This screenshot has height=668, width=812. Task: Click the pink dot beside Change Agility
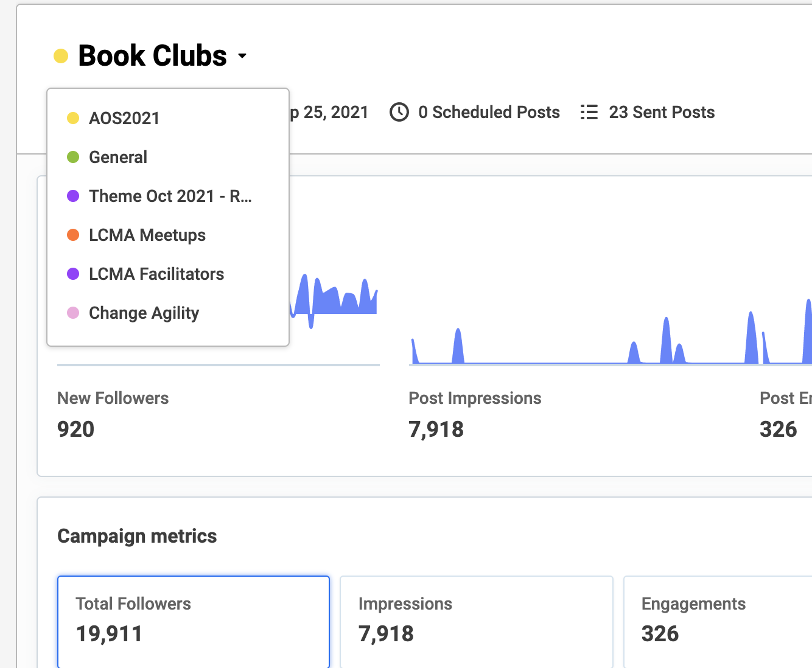[73, 313]
